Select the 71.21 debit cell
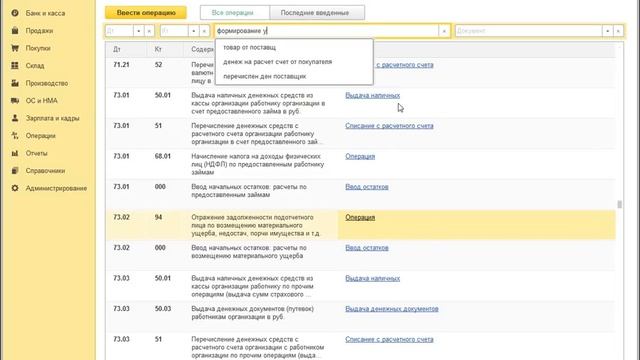The height and width of the screenshot is (360, 640). click(x=121, y=65)
